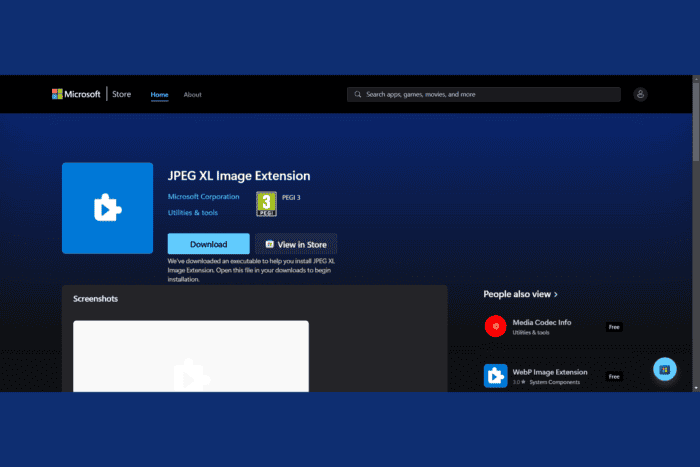The width and height of the screenshot is (700, 467).
Task: Click the Free badge for Media Codec Info
Action: point(613,327)
